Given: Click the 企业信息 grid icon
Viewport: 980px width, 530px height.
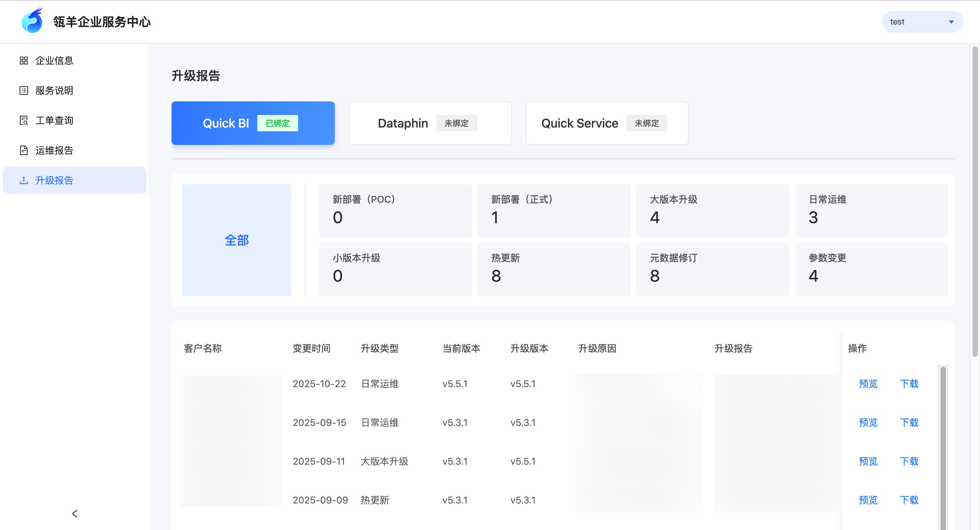Looking at the screenshot, I should pyautogui.click(x=23, y=61).
